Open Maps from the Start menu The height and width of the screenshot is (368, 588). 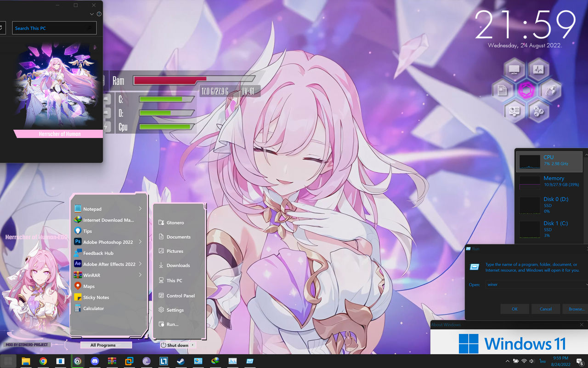(x=109, y=286)
